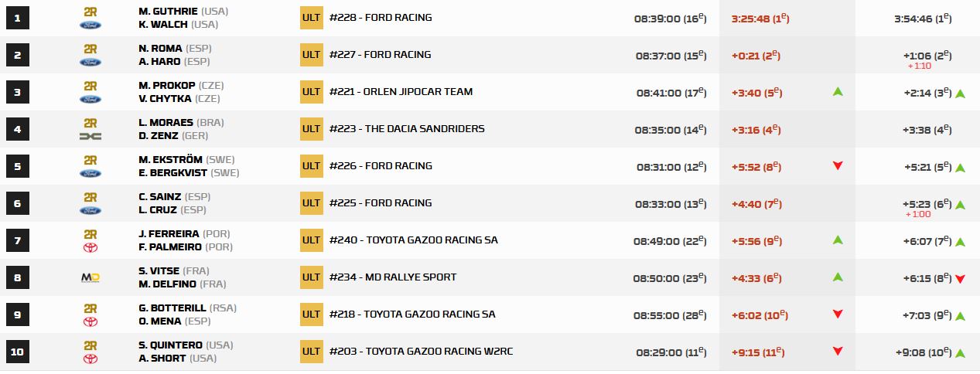
Task: Click the Toyota logo beside J. Ferreira
Action: pos(90,247)
